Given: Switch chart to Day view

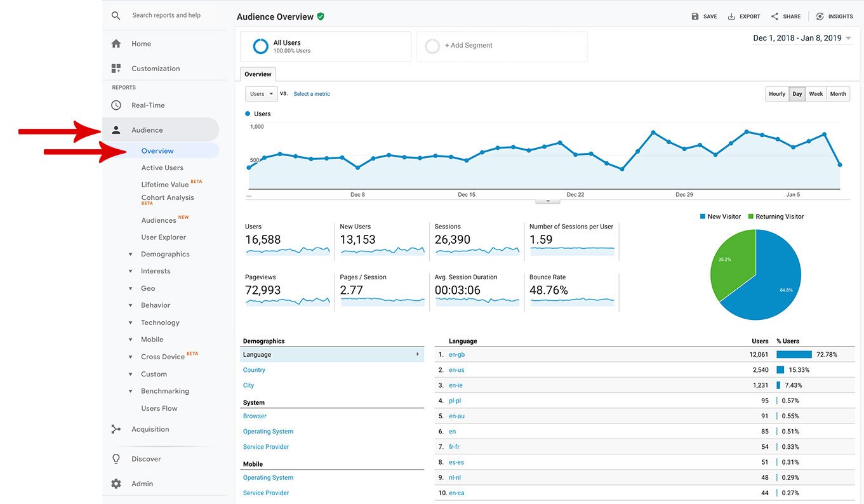Looking at the screenshot, I should click(x=797, y=94).
